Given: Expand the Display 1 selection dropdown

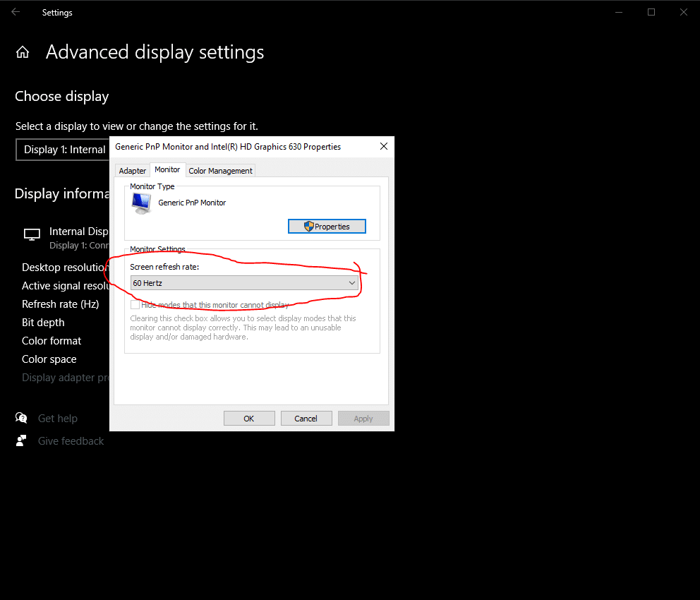Looking at the screenshot, I should click(x=64, y=150).
